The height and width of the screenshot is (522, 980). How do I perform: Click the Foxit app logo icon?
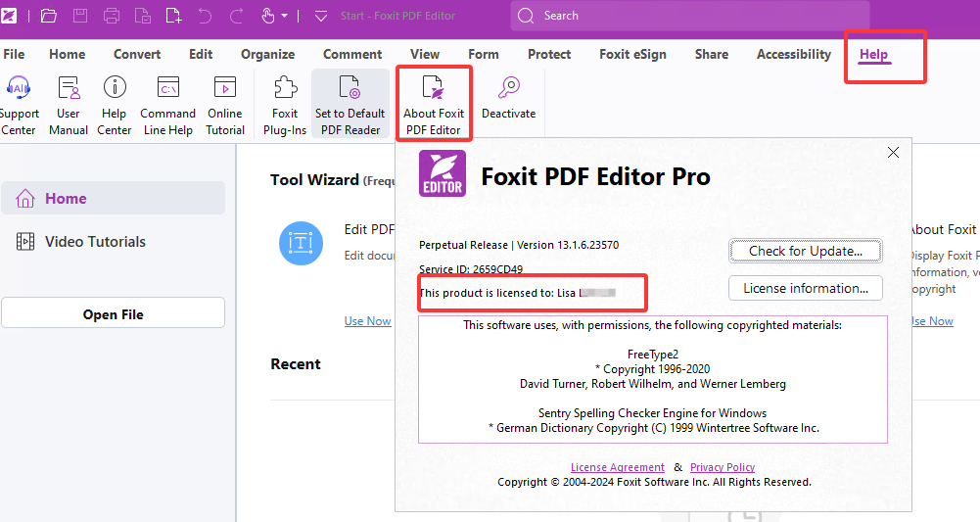click(8, 16)
